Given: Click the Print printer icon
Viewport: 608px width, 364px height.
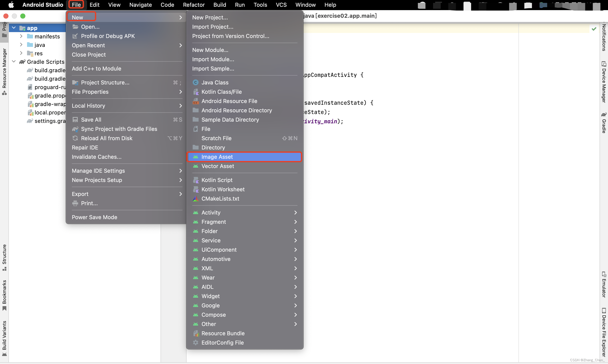Looking at the screenshot, I should pyautogui.click(x=75, y=203).
